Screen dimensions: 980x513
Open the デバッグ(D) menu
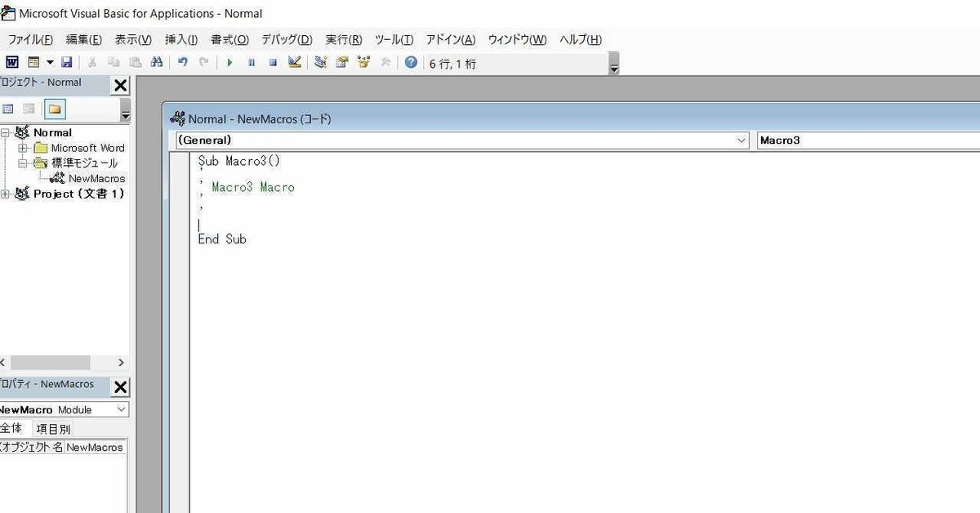coord(287,39)
